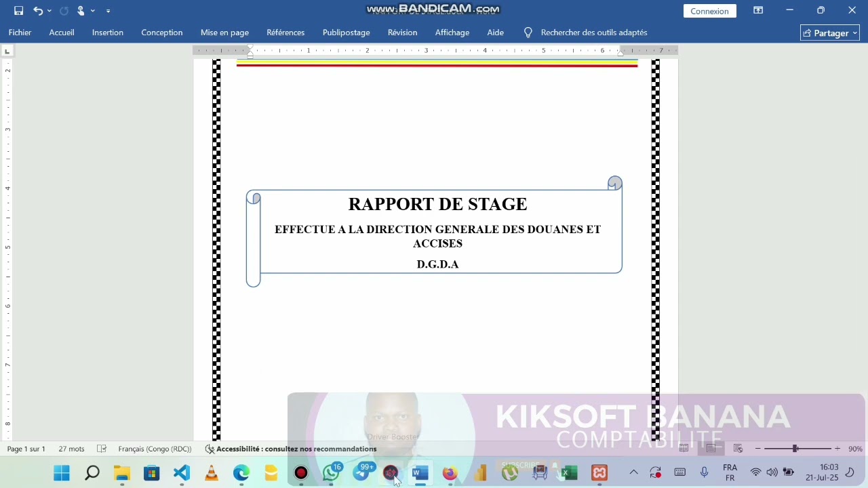Click the Page 1 sur 1 indicator
Image resolution: width=868 pixels, height=488 pixels.
point(26,449)
